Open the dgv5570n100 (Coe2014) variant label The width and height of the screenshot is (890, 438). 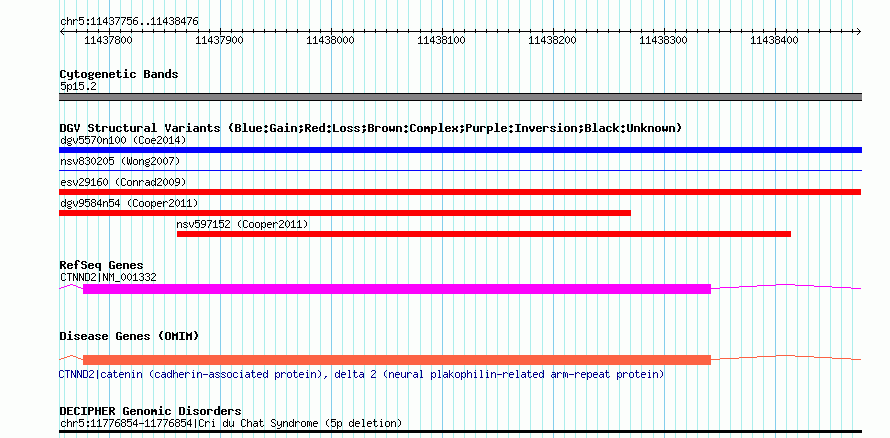(123, 140)
